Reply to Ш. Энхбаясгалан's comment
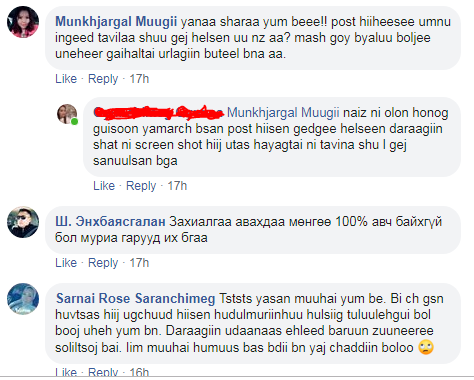474x380 pixels. [103, 263]
